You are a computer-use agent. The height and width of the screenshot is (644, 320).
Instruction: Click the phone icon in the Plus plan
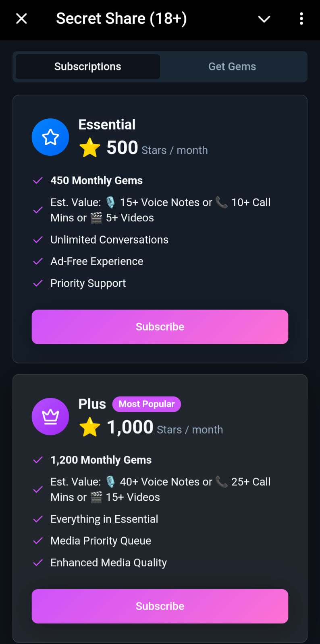(x=222, y=481)
